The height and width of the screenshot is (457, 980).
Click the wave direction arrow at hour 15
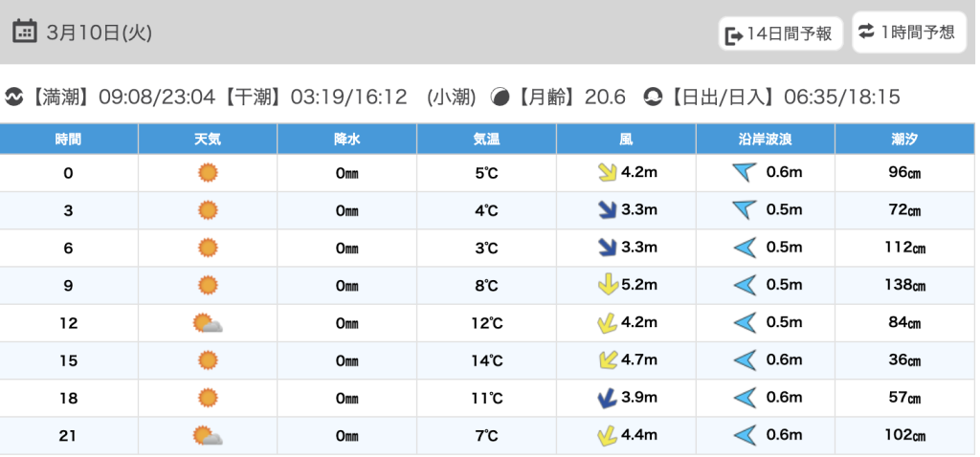click(744, 360)
